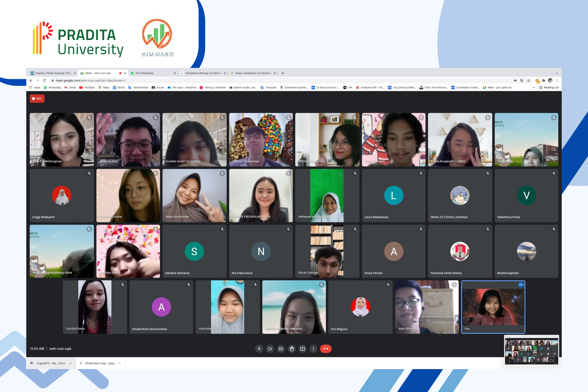This screenshot has height=392, width=588.
Task: Open Gmail bookmark
Action: click(x=70, y=87)
